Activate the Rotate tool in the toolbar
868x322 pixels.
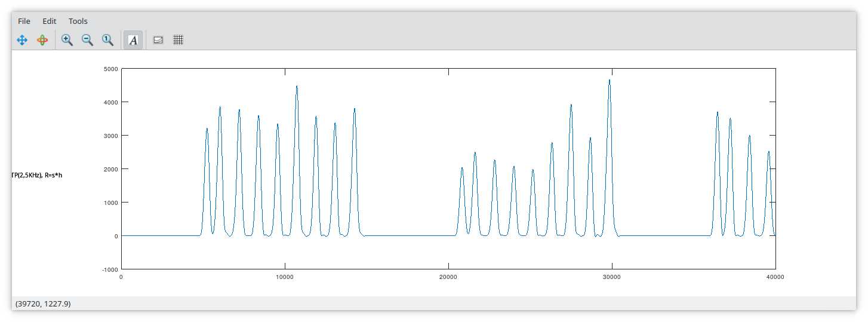tap(42, 40)
